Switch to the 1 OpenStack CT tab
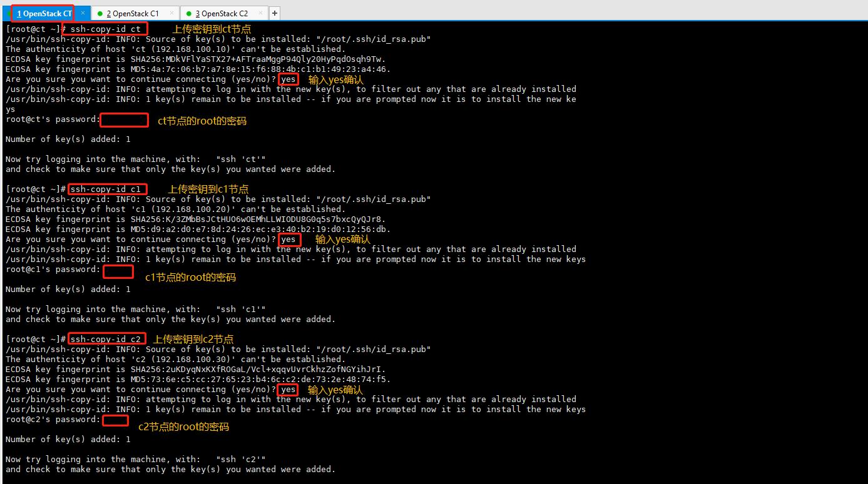The width and height of the screenshot is (868, 484). pos(44,13)
